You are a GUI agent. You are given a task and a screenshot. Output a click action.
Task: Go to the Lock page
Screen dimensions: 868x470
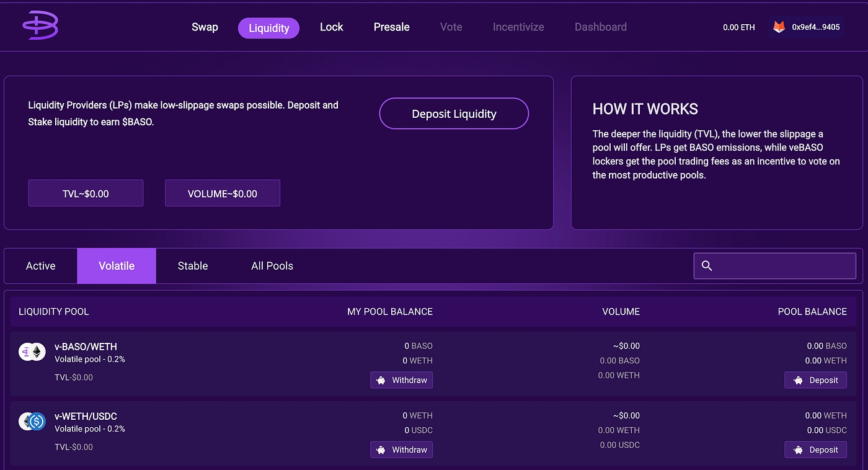331,27
